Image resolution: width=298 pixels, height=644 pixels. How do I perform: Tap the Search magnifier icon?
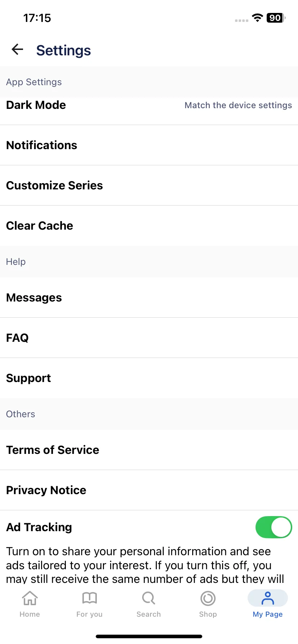click(x=149, y=598)
